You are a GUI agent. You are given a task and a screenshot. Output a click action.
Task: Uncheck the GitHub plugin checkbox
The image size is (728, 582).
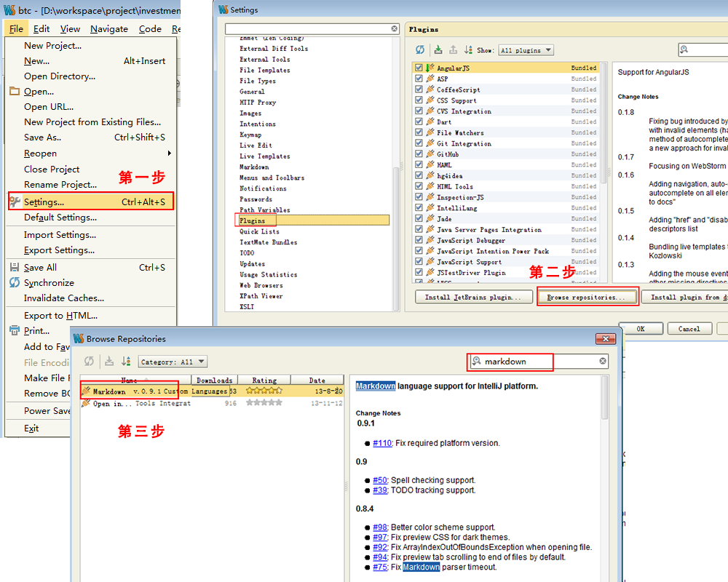[419, 154]
